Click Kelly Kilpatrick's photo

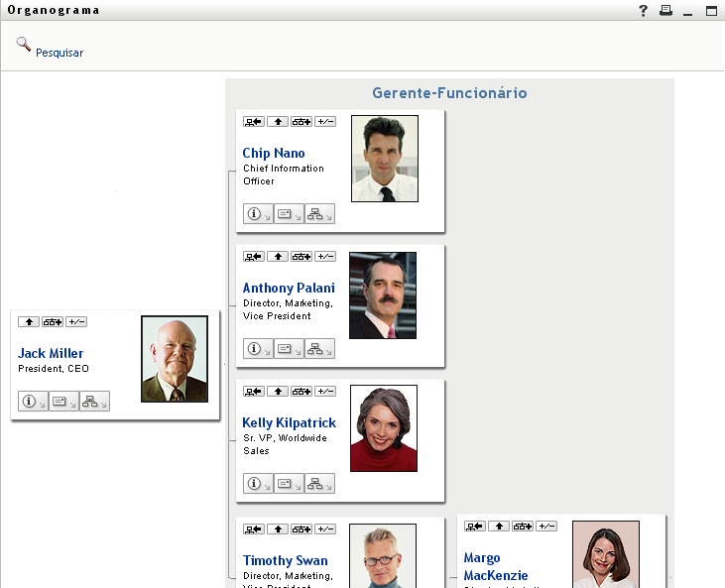(384, 428)
